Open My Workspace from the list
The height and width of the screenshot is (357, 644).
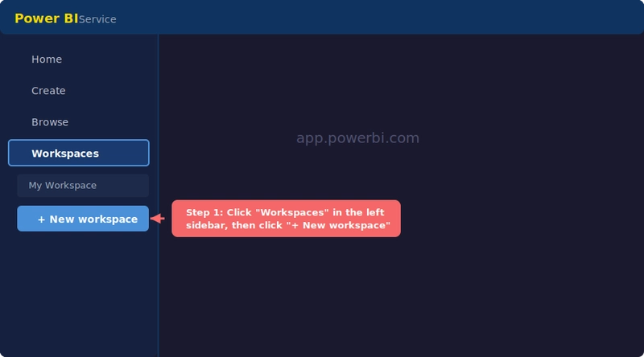pyautogui.click(x=63, y=186)
